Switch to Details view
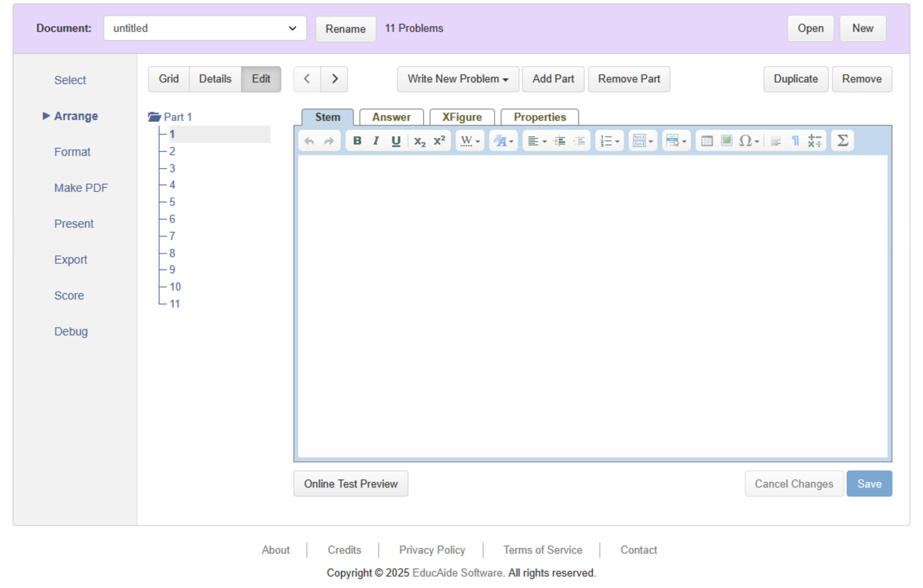Image resolution: width=923 pixels, height=588 pixels. pos(215,79)
